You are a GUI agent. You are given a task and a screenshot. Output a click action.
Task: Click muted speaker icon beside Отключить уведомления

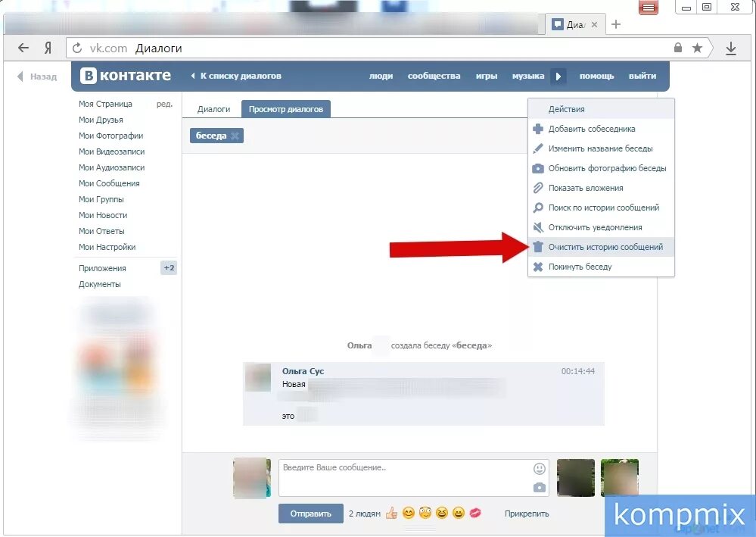[538, 227]
